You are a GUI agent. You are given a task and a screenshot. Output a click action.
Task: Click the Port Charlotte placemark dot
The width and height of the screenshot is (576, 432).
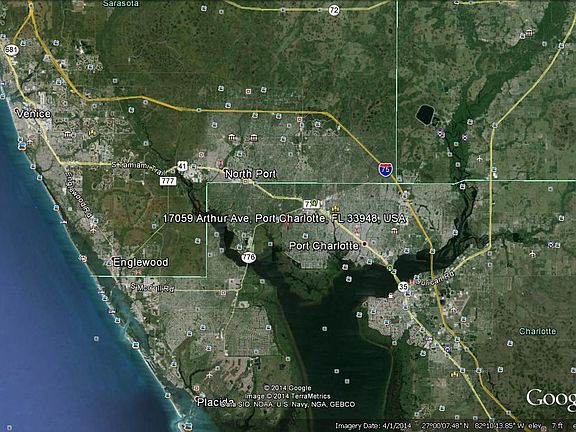[x=364, y=244]
